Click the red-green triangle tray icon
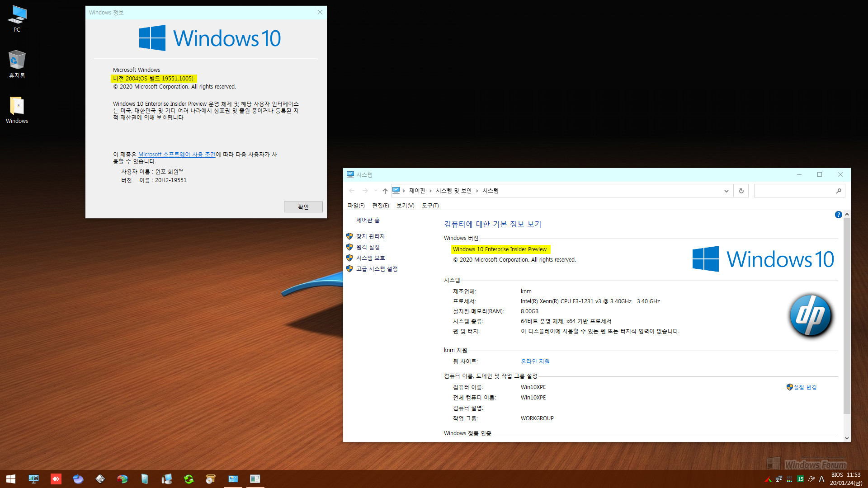Screen dimensions: 868x488 pyautogui.click(x=768, y=479)
